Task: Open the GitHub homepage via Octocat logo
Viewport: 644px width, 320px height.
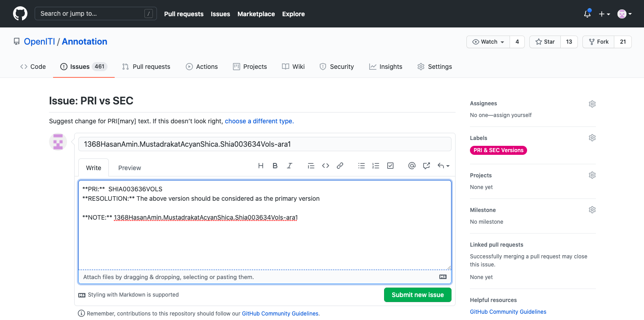Action: pyautogui.click(x=20, y=14)
